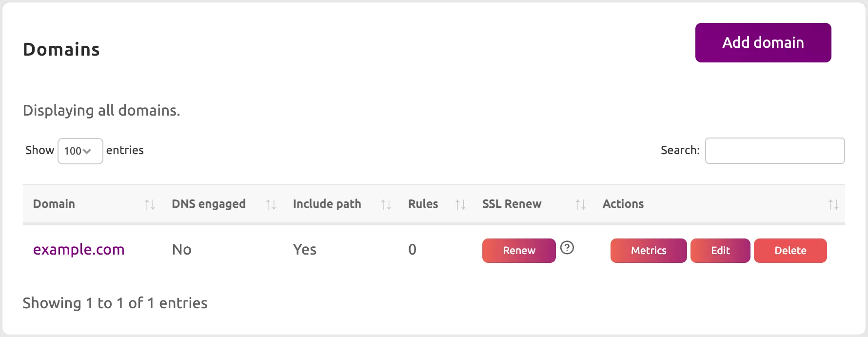868x337 pixels.
Task: Click sort arrows icon beside Include path
Action: tap(386, 204)
